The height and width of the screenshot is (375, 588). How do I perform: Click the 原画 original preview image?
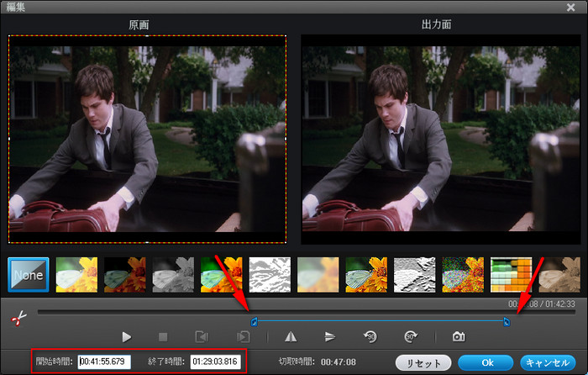[x=147, y=139]
